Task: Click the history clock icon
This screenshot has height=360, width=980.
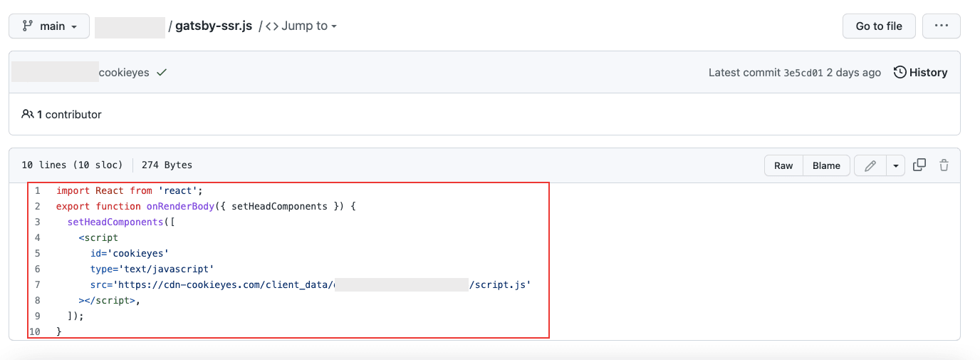Action: click(x=900, y=73)
